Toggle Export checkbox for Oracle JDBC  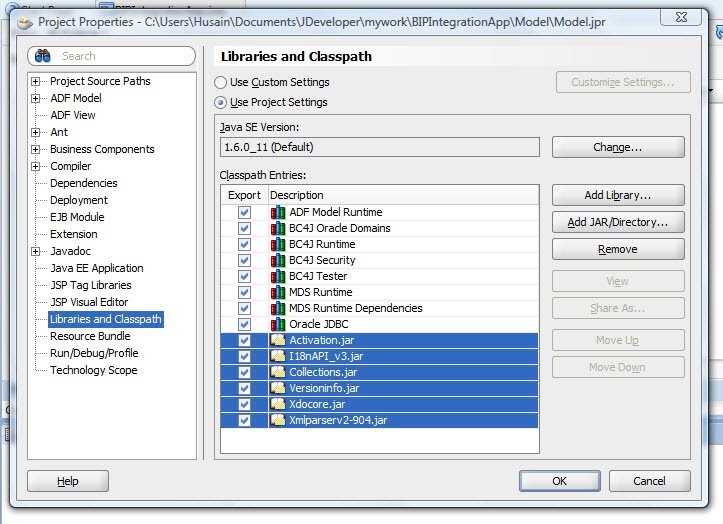click(x=244, y=324)
